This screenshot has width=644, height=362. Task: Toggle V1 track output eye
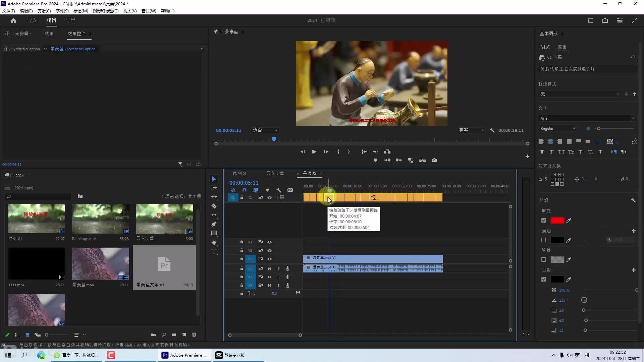pos(269,259)
